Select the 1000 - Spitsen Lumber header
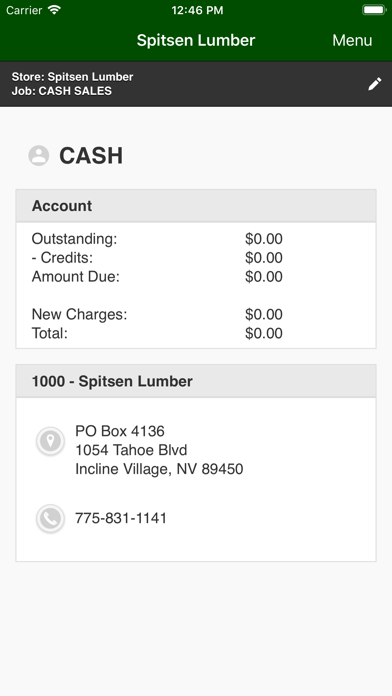This screenshot has width=392, height=696. point(196,381)
